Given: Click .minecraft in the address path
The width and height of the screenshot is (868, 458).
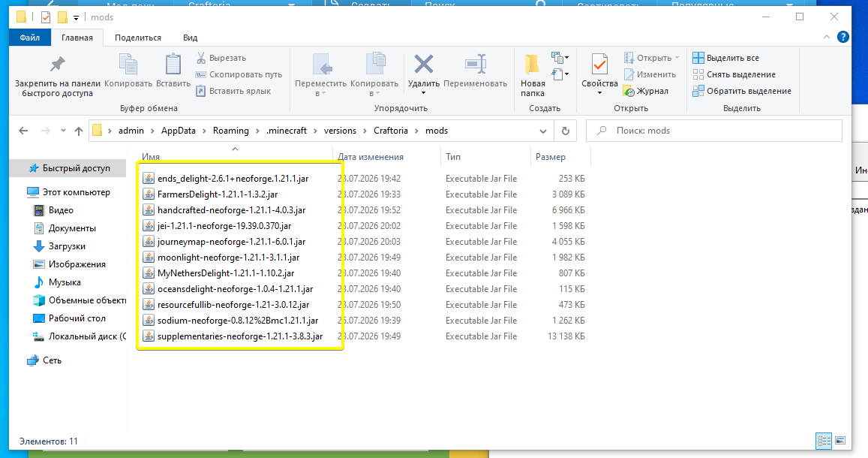Looking at the screenshot, I should (x=286, y=131).
